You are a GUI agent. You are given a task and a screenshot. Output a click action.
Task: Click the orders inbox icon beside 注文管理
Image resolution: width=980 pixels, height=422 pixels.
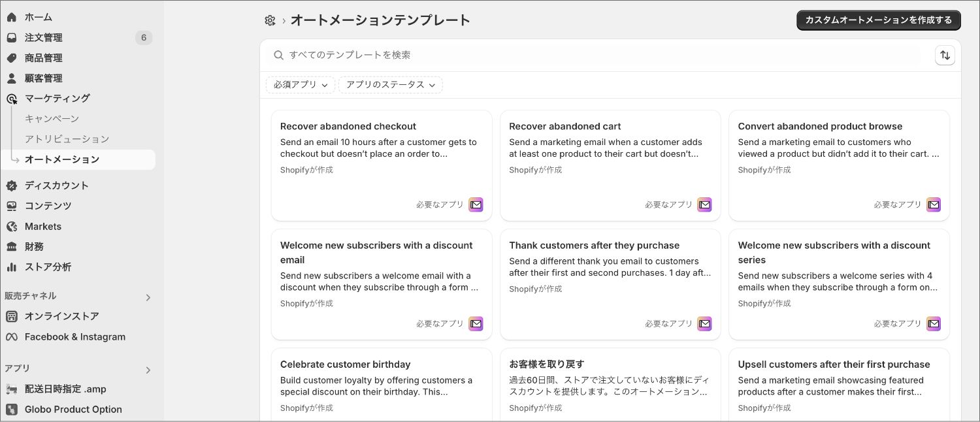[x=11, y=38]
